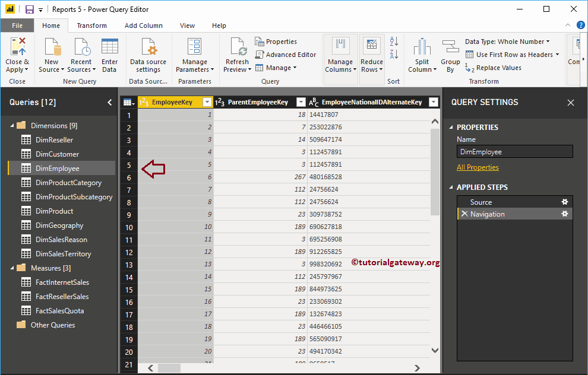This screenshot has height=375, width=588.
Task: Select the Source applied step
Action: (514, 202)
